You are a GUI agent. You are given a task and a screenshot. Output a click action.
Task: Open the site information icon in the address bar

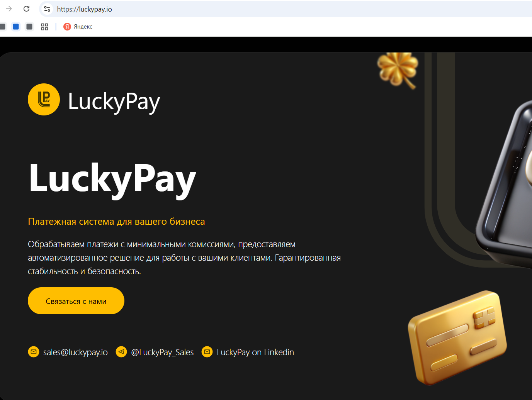(47, 8)
